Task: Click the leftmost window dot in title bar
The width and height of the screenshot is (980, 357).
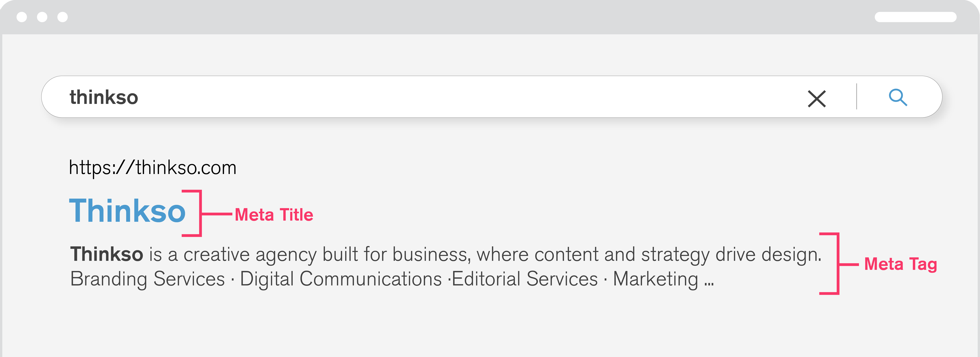Action: (22, 17)
